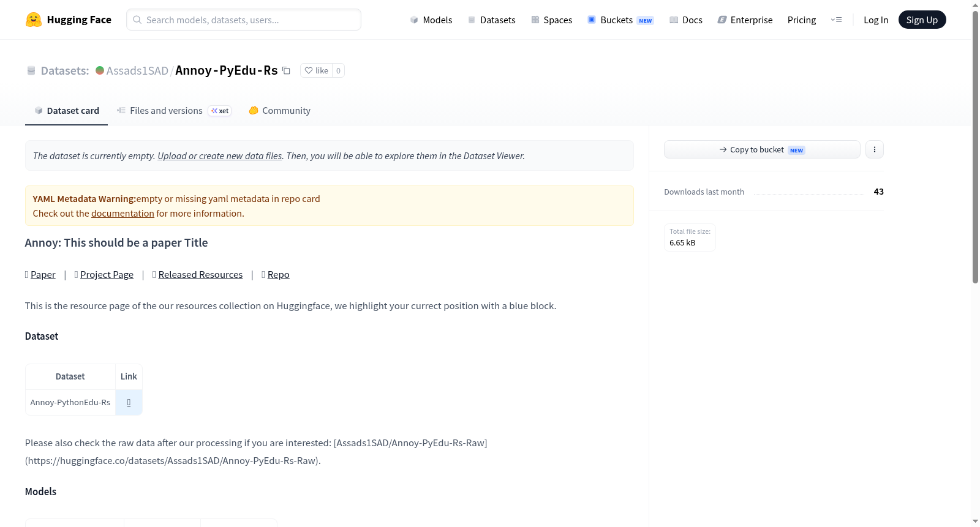Open the Assads1SAD profile link
This screenshot has height=527, width=980.
click(137, 70)
